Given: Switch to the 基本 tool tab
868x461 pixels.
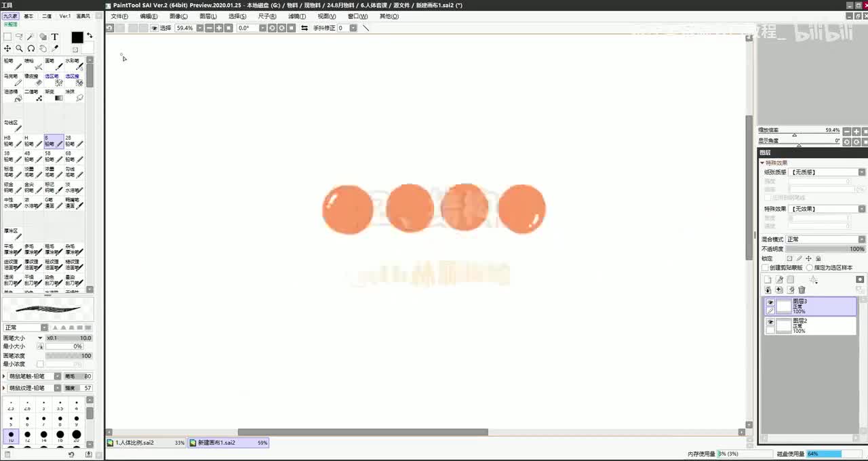Looking at the screenshot, I should [28, 16].
